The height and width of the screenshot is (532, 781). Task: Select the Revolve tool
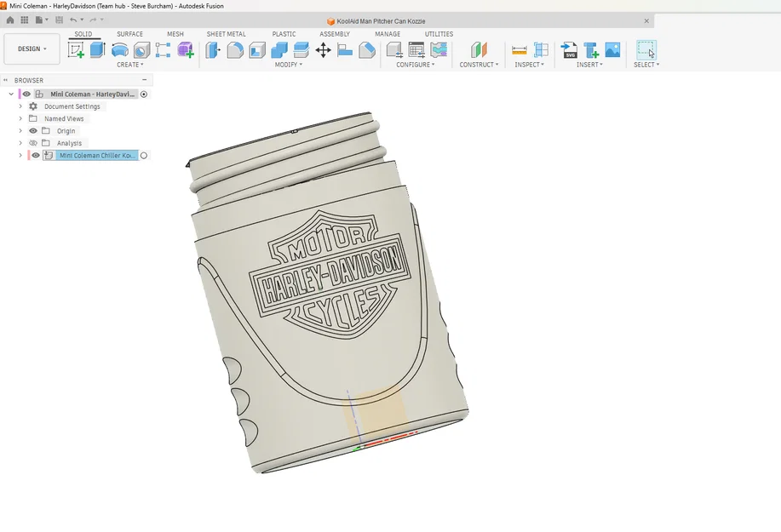pos(119,49)
